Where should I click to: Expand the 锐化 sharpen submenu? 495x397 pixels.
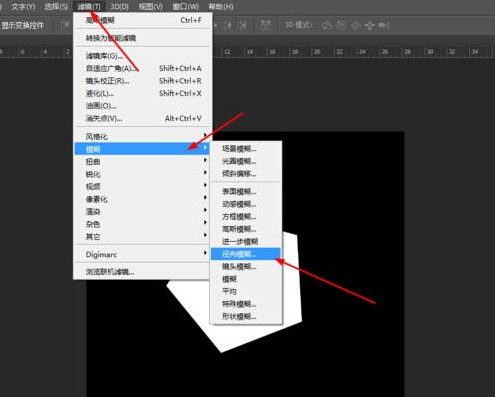(143, 174)
